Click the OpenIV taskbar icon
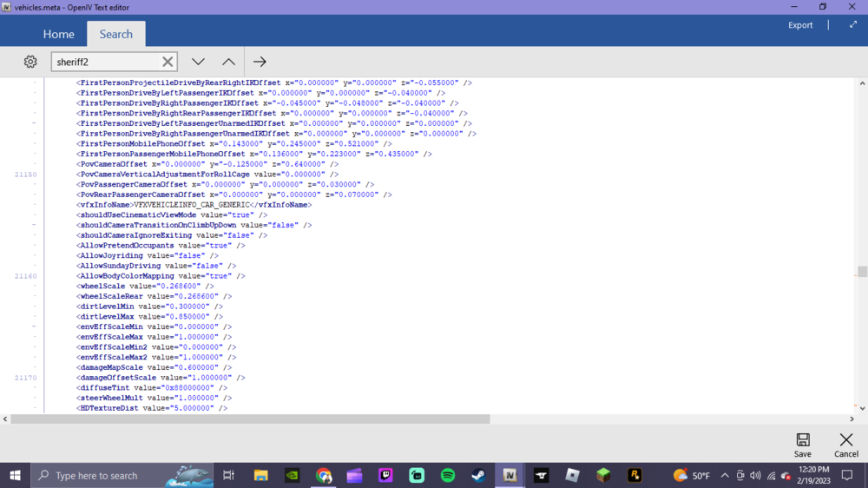The width and height of the screenshot is (868, 488). coord(510,475)
